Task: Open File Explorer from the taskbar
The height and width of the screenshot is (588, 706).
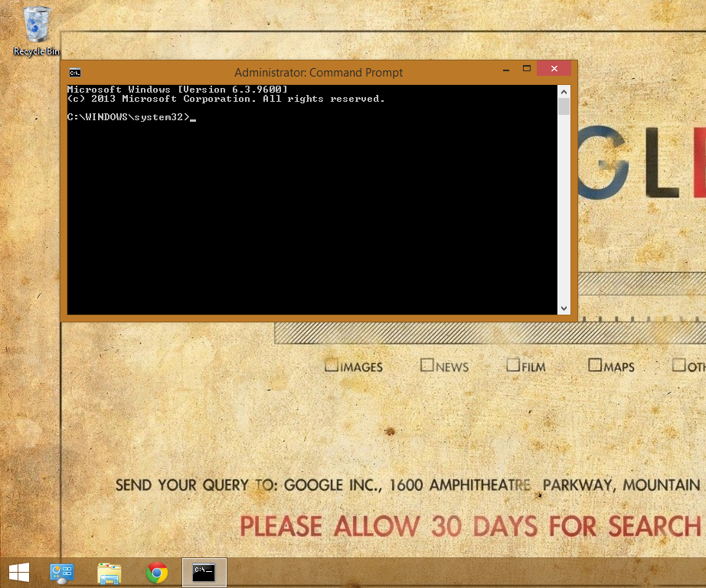Action: [109, 572]
